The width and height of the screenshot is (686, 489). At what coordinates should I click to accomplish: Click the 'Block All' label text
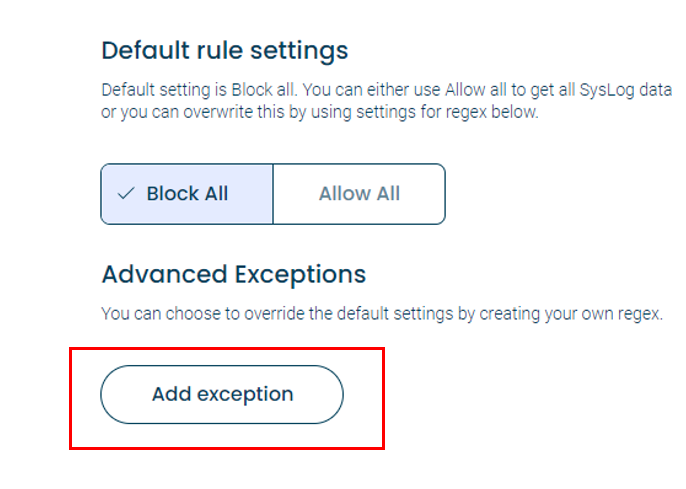(x=187, y=193)
